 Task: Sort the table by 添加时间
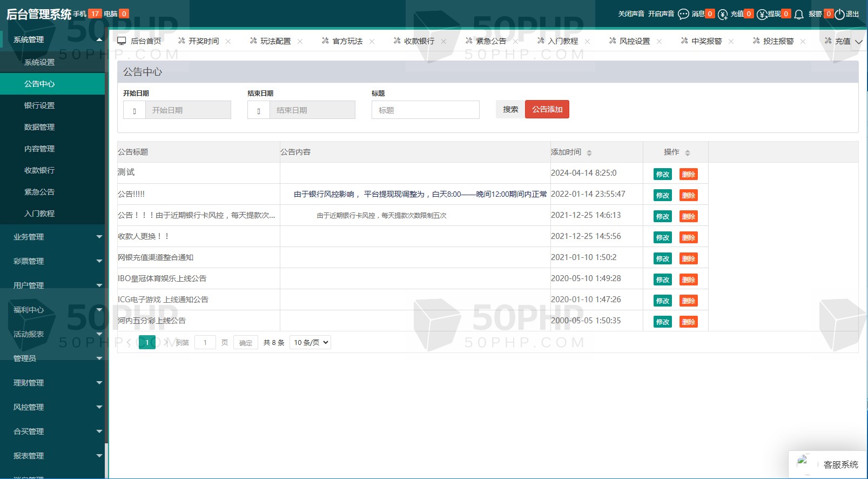[589, 152]
